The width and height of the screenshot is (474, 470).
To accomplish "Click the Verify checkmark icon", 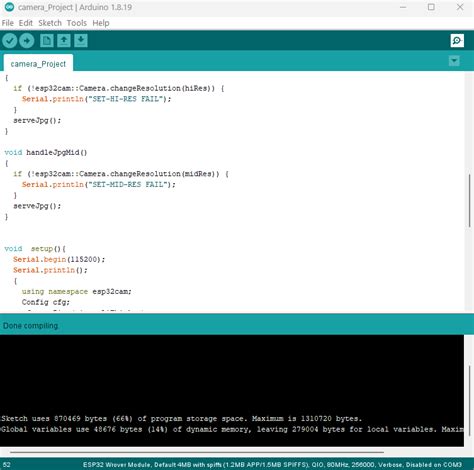I will (x=10, y=41).
